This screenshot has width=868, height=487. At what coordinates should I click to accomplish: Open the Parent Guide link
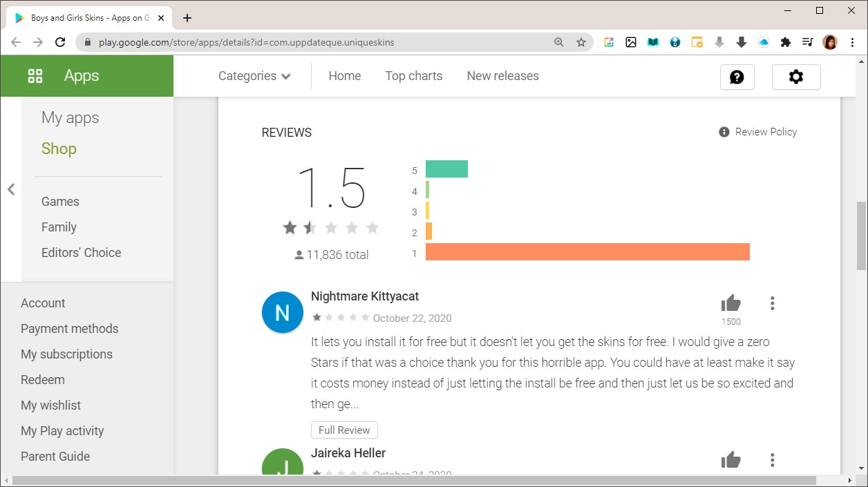click(55, 457)
